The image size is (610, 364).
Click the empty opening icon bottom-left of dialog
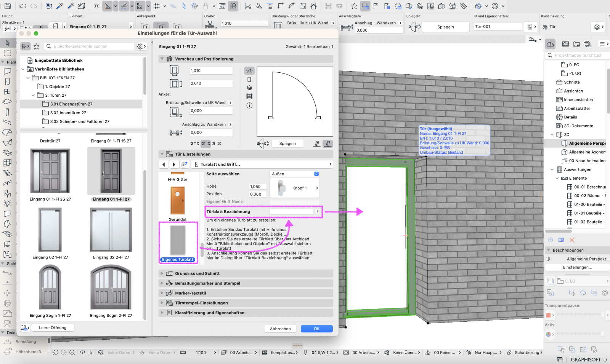(25, 328)
